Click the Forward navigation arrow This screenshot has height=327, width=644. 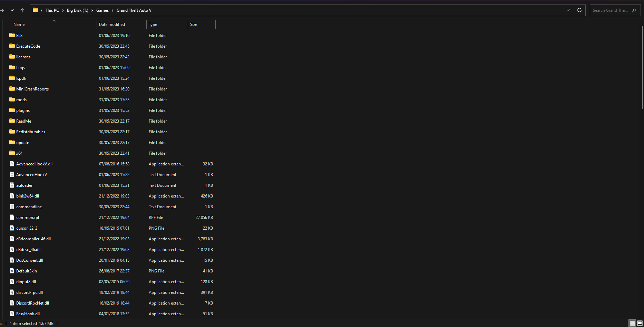click(2, 10)
